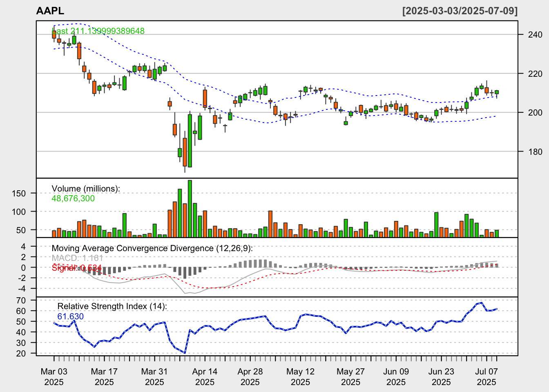
Task: Click the 0 tick on the MACD axis
Action: point(23,268)
